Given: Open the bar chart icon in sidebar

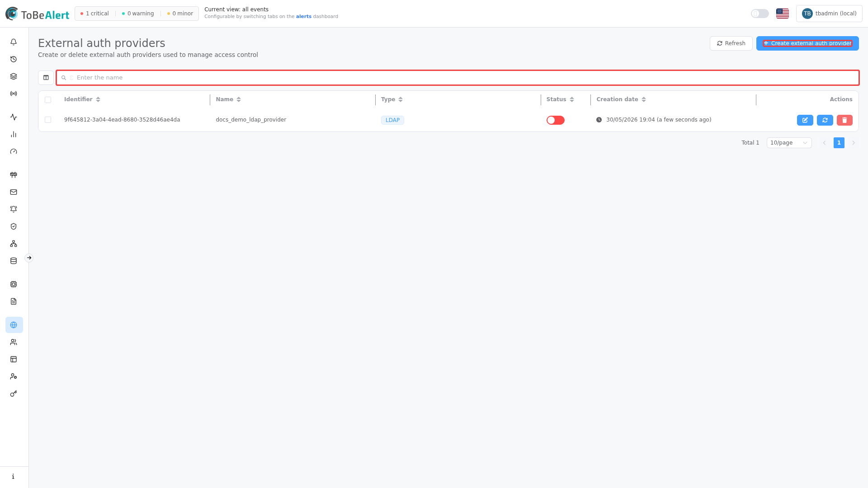Looking at the screenshot, I should [14, 134].
